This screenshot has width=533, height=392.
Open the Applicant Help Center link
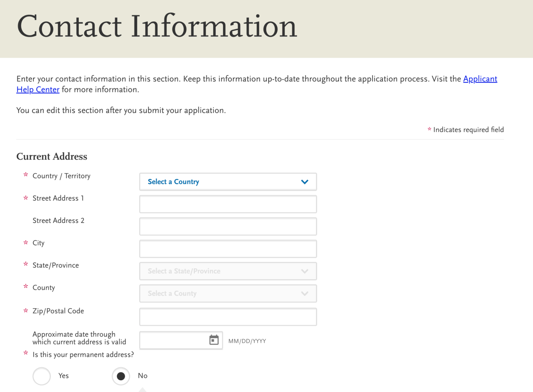click(480, 79)
